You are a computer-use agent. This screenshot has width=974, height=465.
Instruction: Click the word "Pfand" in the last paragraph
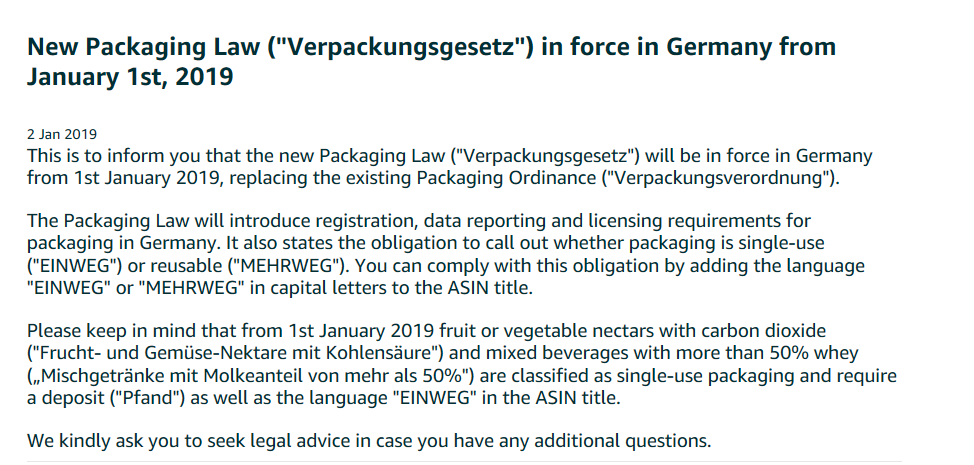pos(148,398)
